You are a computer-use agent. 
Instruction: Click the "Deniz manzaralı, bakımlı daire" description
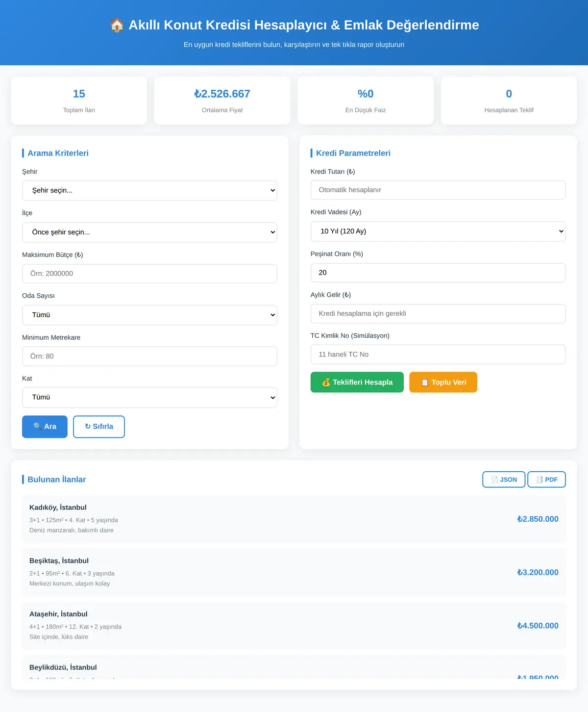72,530
